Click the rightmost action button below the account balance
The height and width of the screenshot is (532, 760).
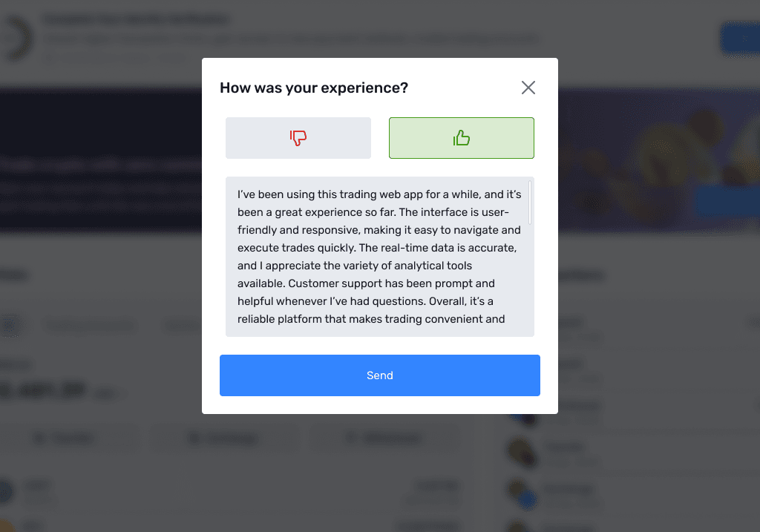[x=386, y=438]
